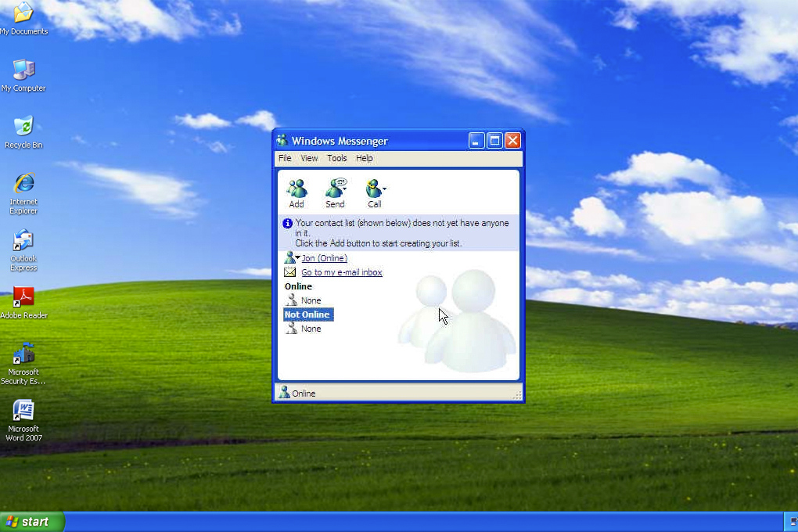Screen dimensions: 798x532
Task: Collapse the Online contact group header
Action: (x=298, y=286)
